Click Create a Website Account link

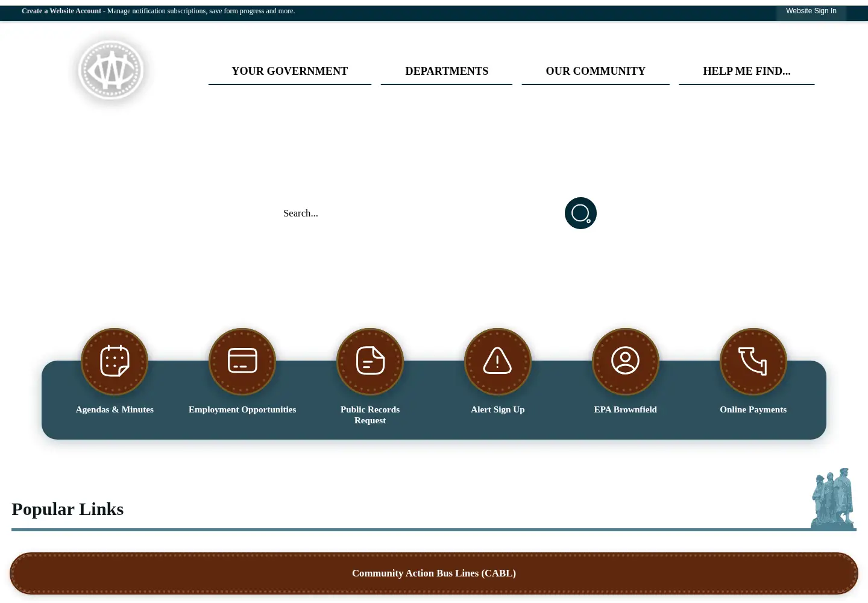pyautogui.click(x=61, y=11)
